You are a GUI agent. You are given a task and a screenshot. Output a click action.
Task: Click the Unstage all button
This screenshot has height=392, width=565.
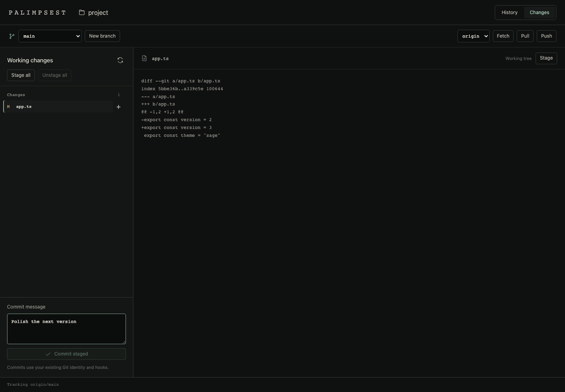tap(55, 75)
